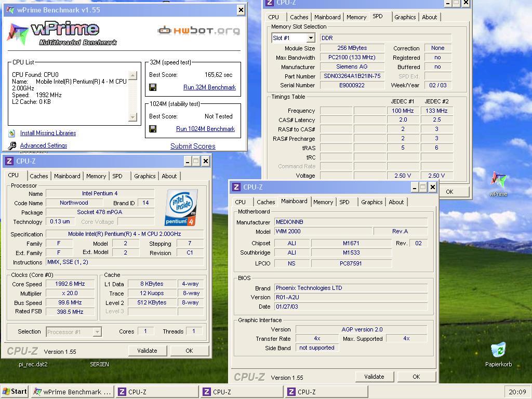Click OK in the CPU-Z SPD window
Viewport: 532px width, 399px height.
pyautogui.click(x=453, y=192)
